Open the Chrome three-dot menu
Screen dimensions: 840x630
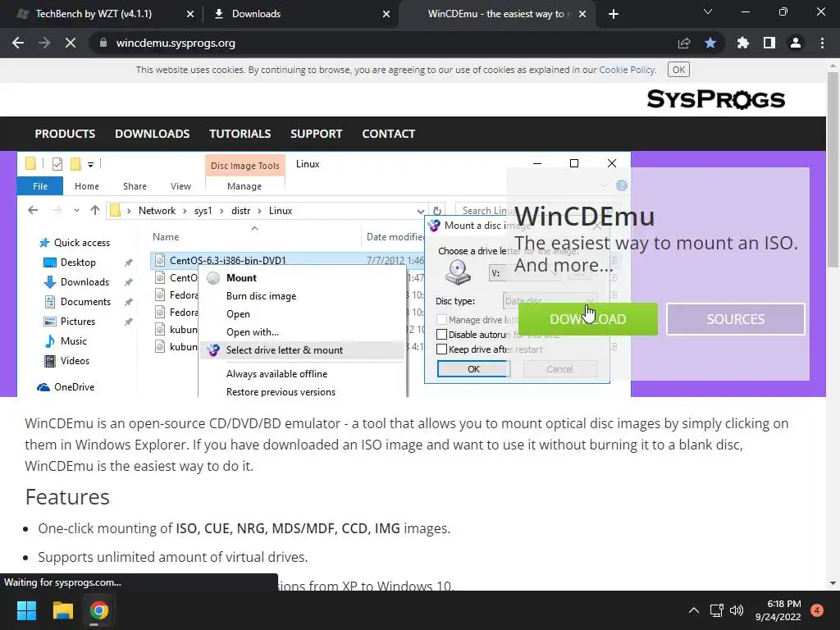click(822, 43)
